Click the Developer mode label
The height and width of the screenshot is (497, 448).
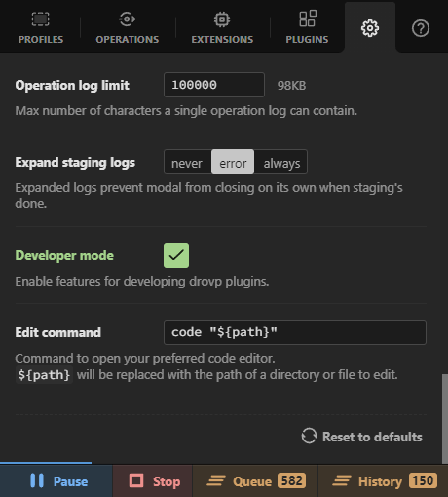(x=64, y=255)
